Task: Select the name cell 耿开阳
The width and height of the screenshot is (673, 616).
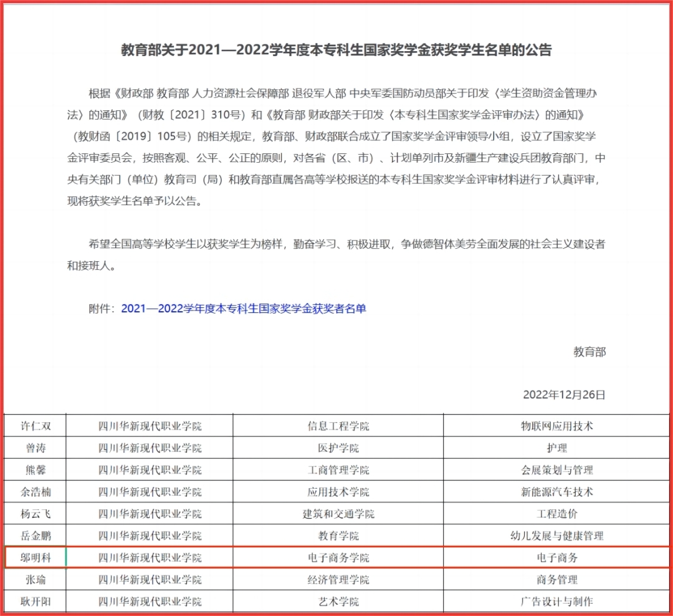Action: pyautogui.click(x=36, y=602)
